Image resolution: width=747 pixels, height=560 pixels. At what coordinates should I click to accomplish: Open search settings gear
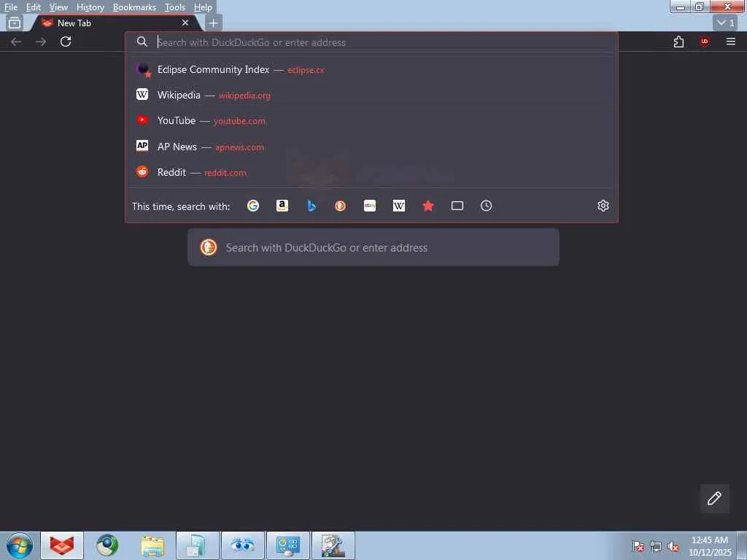tap(603, 206)
